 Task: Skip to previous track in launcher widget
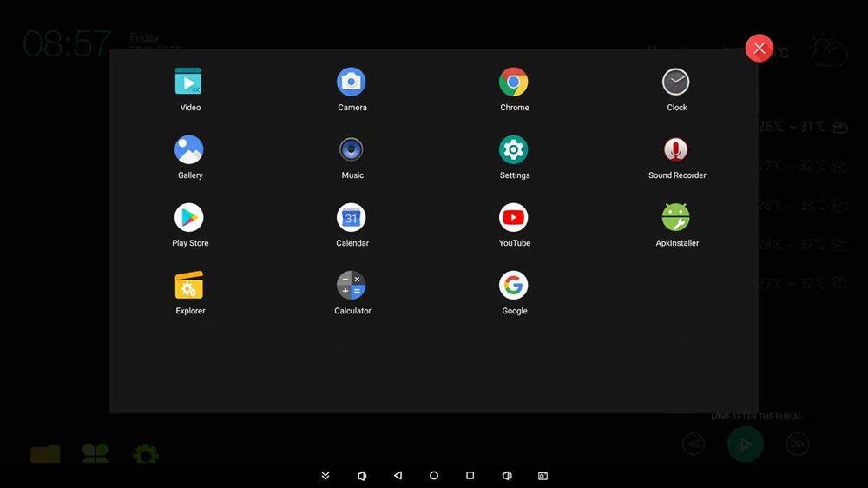[x=694, y=445]
